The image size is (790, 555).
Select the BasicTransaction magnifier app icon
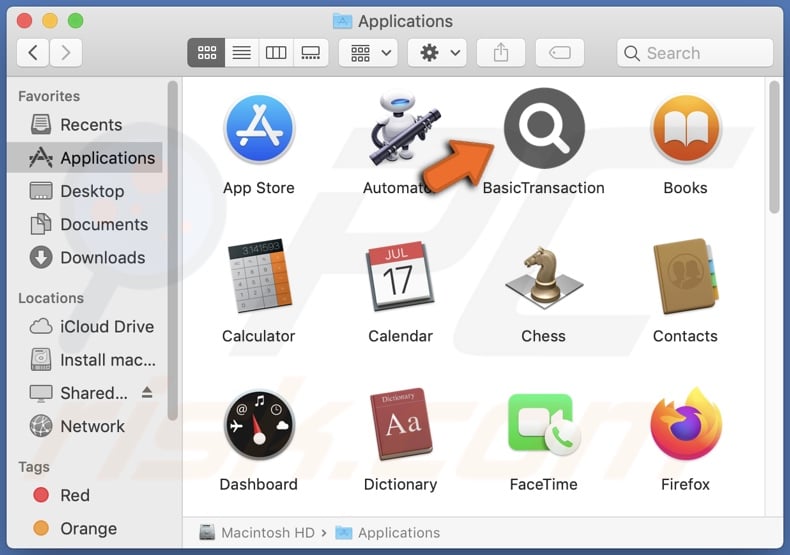click(x=544, y=128)
